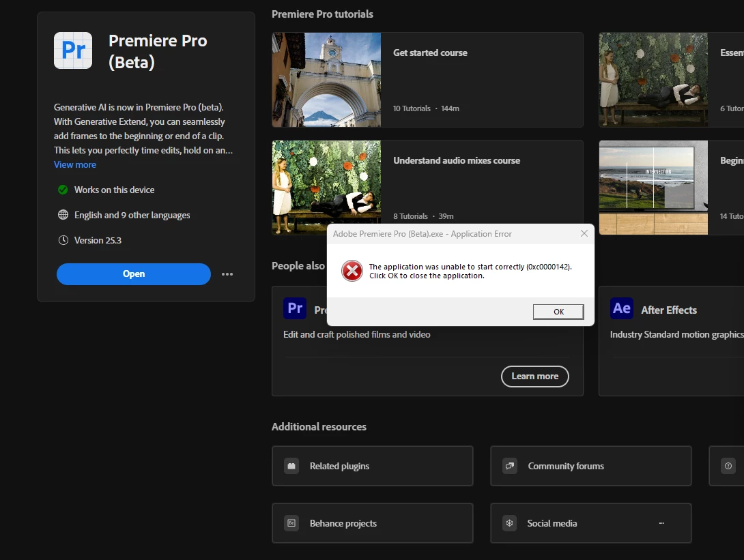Close the Application Error dialog with X

coord(584,233)
